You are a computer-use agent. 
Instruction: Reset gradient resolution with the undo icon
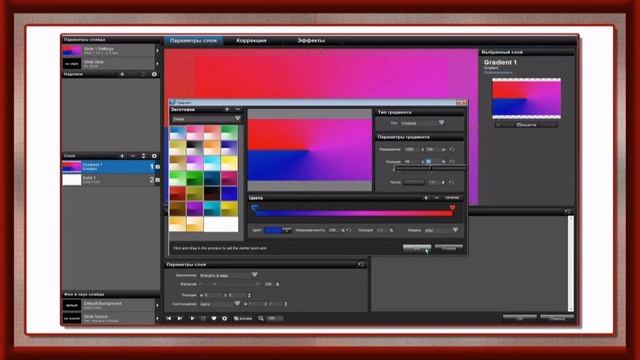coord(452,149)
